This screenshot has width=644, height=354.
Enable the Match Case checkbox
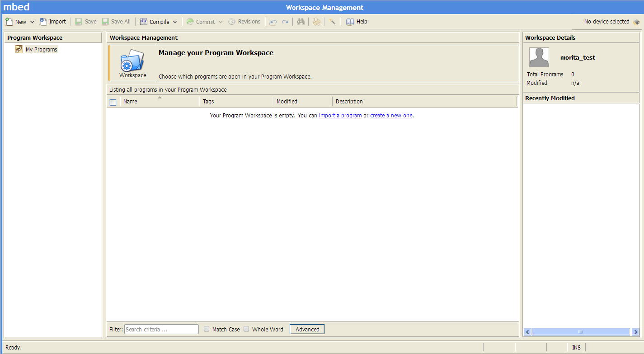207,329
